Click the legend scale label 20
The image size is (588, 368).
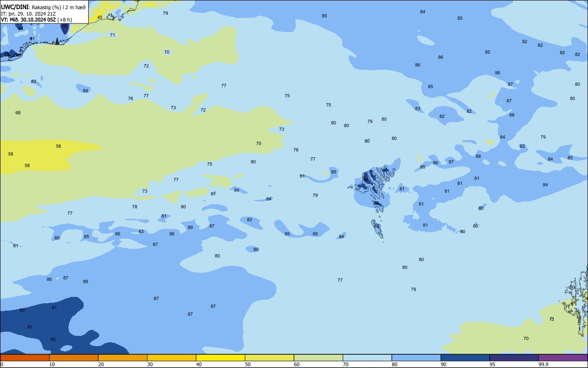tap(101, 364)
